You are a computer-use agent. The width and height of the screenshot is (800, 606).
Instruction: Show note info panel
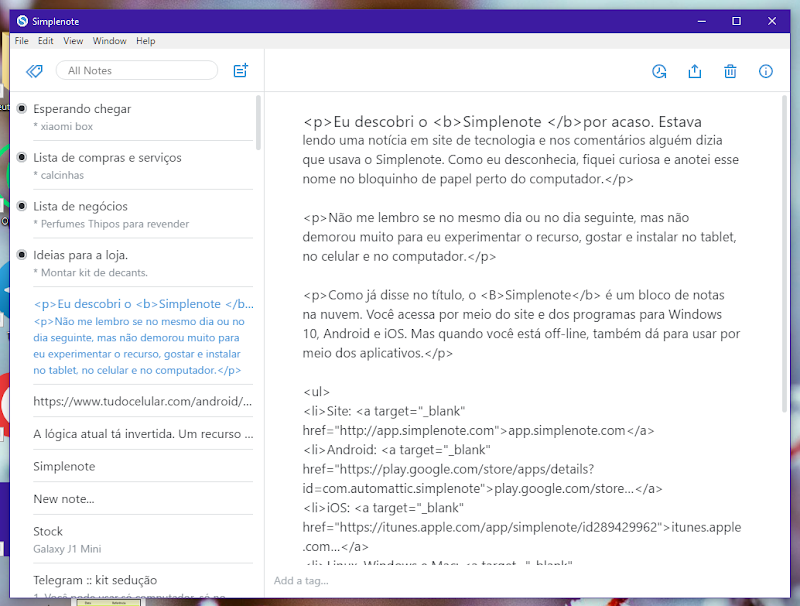765,71
